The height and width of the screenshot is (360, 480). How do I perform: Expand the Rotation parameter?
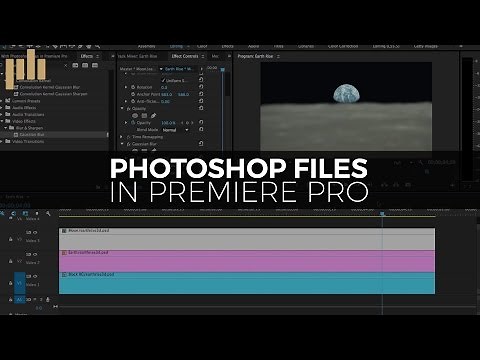pyautogui.click(x=126, y=87)
